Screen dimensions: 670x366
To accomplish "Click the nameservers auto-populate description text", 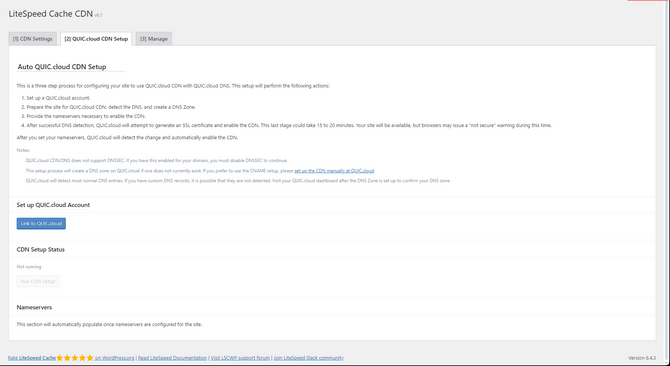I will click(109, 325).
